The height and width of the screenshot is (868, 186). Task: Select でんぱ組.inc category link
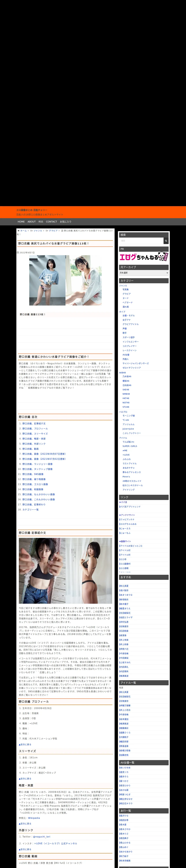(129, 442)
